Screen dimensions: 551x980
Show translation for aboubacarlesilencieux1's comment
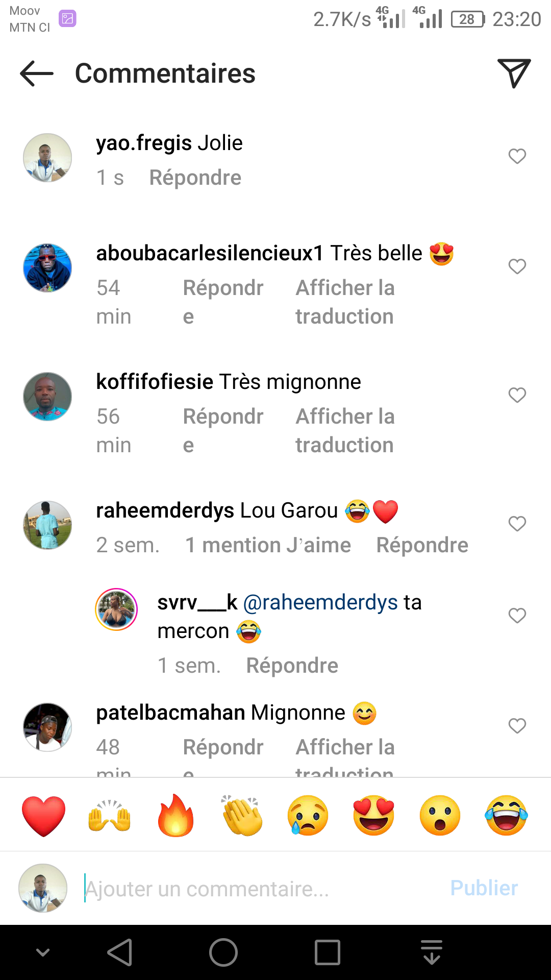click(345, 302)
